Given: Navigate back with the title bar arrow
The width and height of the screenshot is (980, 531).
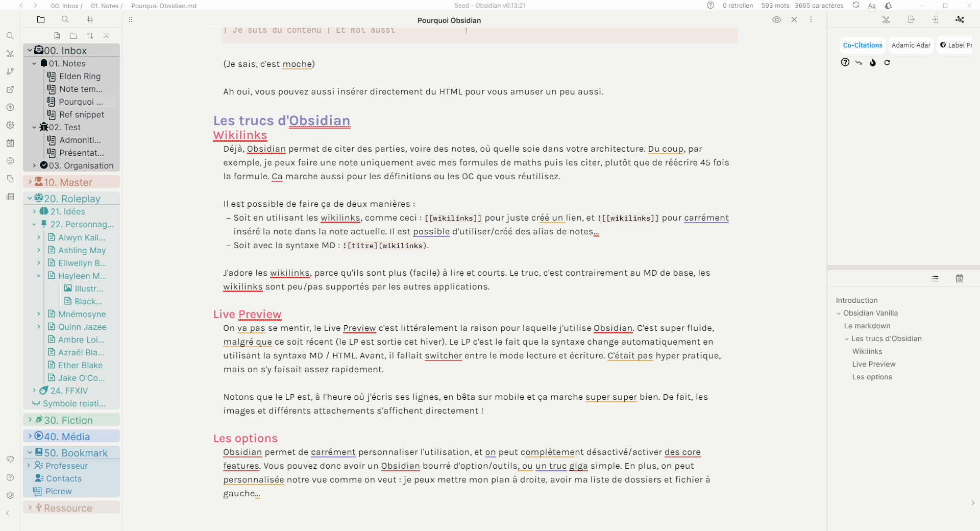Looking at the screenshot, I should point(21,6).
